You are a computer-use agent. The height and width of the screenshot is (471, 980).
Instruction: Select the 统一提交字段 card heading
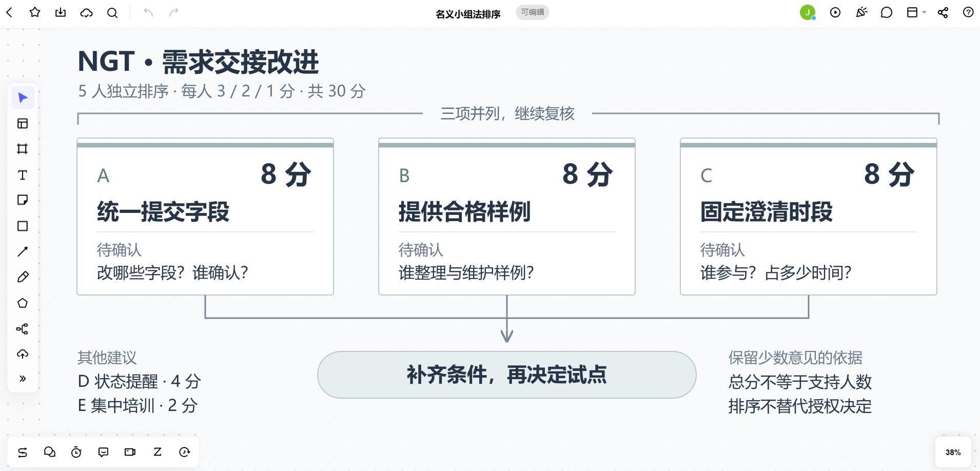163,211
